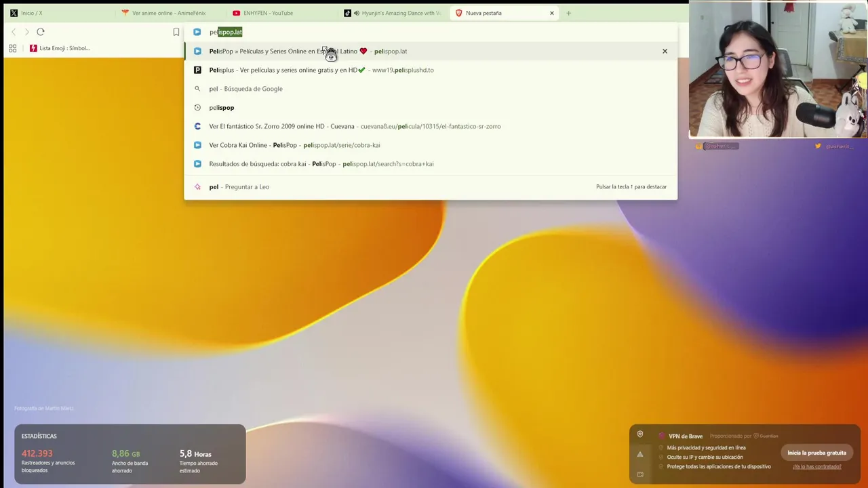Click the Brave VPN shield icon
The image size is (868, 488).
click(639, 434)
